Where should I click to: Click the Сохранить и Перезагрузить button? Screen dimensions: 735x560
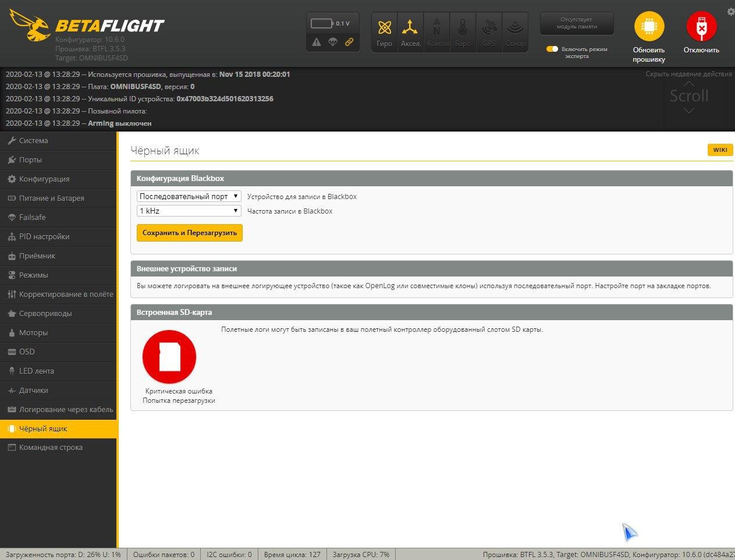(189, 232)
